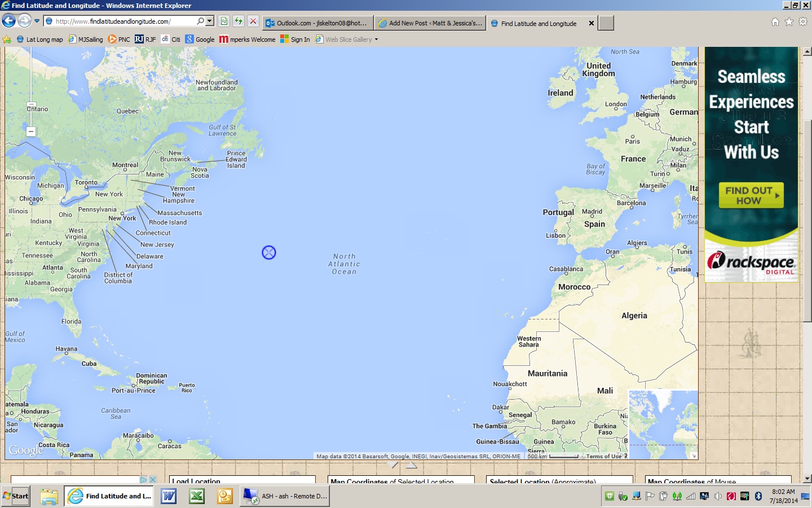Open the volume speaker tray icon

coord(718,496)
